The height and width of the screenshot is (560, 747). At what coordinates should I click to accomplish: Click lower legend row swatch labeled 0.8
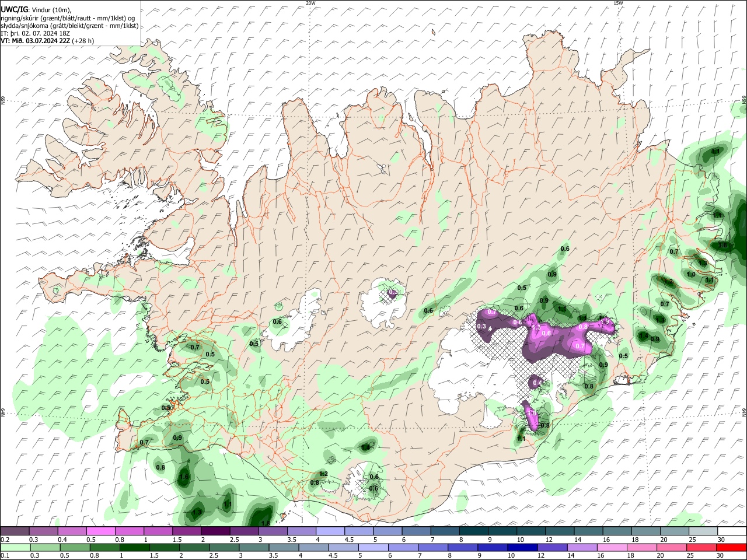pos(104,547)
